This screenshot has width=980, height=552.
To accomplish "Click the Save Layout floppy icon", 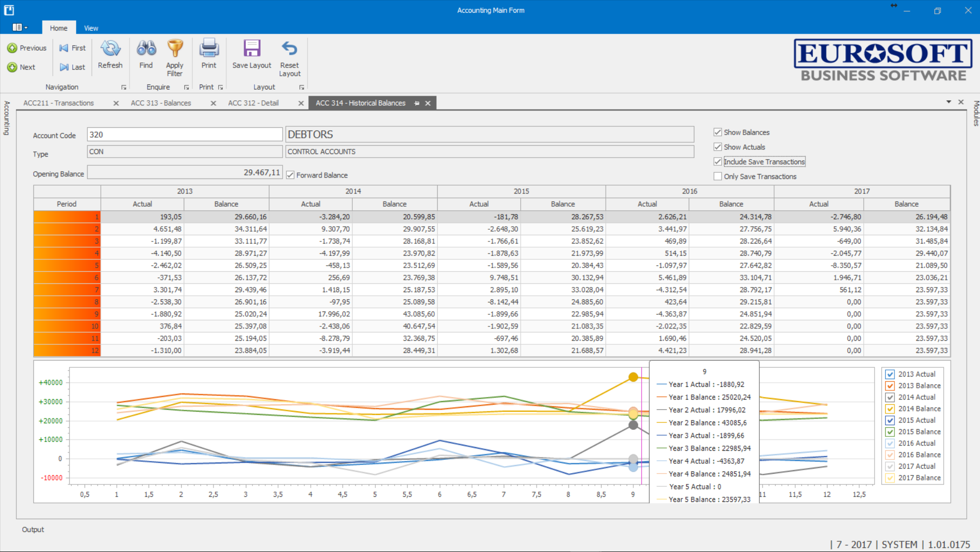I will tap(251, 49).
